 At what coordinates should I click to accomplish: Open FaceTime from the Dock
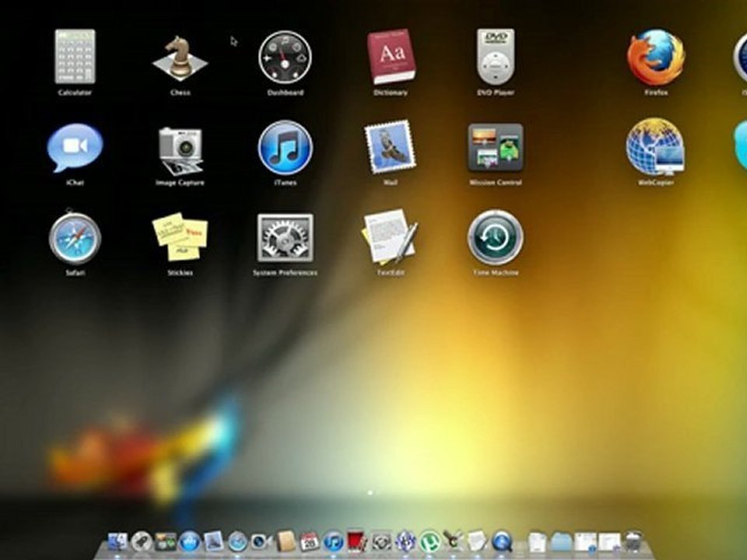261,541
